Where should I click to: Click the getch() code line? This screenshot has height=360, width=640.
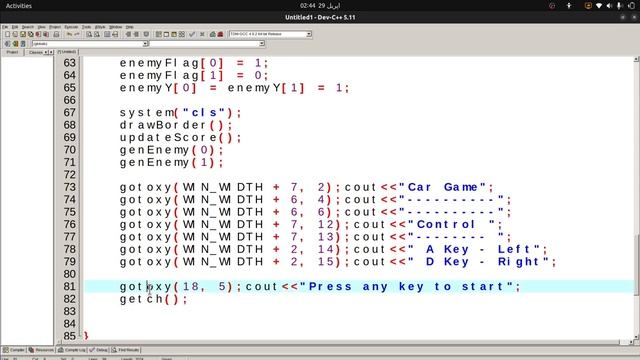(153, 299)
